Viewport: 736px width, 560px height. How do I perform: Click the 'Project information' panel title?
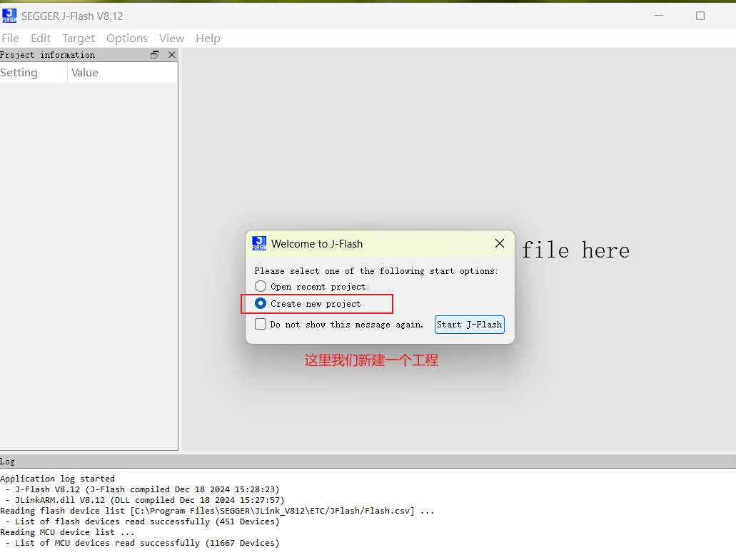47,55
